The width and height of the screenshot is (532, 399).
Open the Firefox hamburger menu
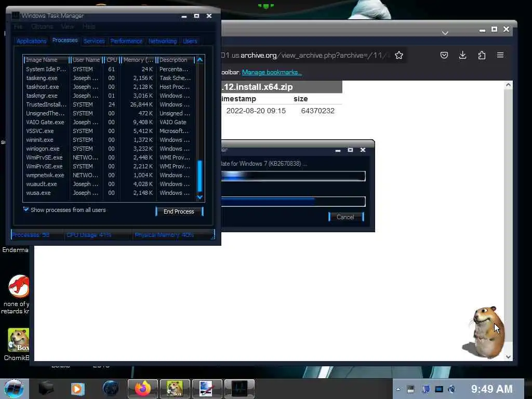pos(500,55)
